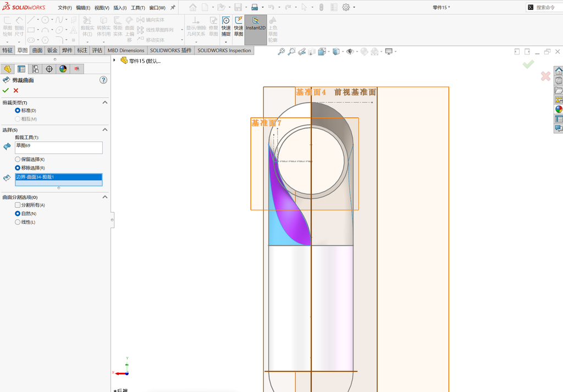Screen dimensions: 563x392
Task: Open the Options gear icon
Action: [346, 7]
